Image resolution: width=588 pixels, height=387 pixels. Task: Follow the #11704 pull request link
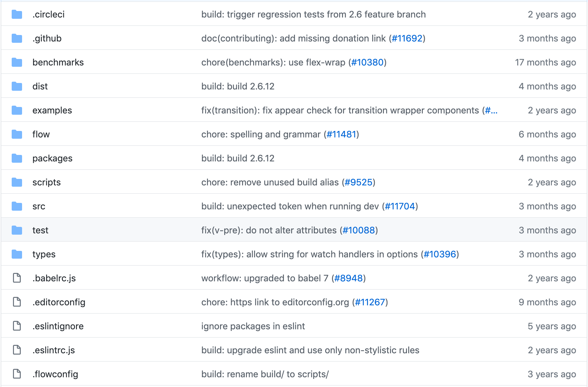click(400, 206)
